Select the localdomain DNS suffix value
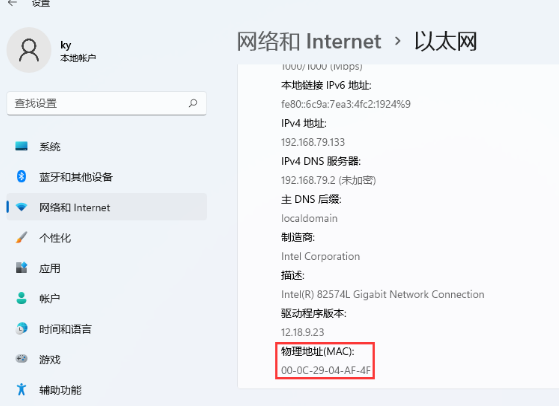Screen dimensions: 559x406 tap(309, 218)
